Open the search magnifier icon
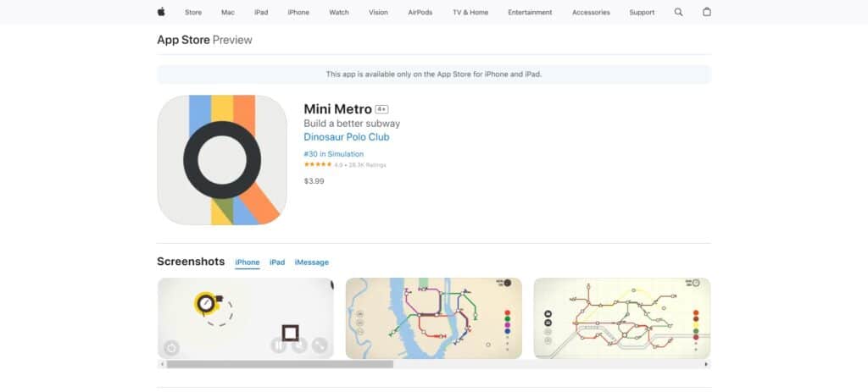868x392 pixels. pyautogui.click(x=678, y=12)
